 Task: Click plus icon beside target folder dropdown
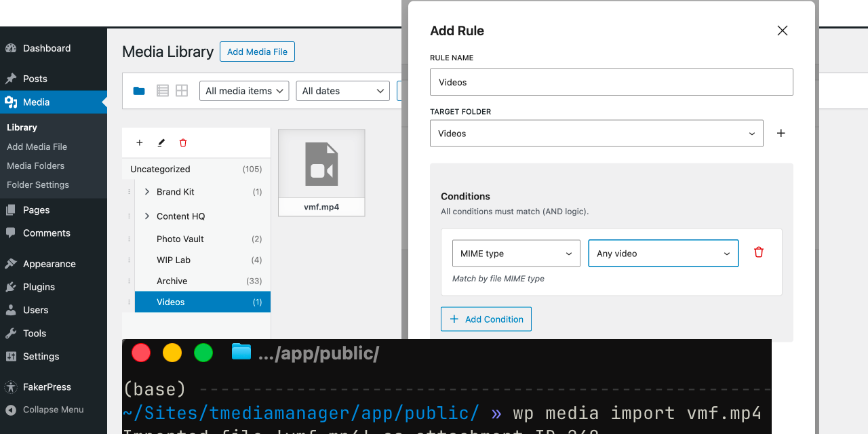[x=781, y=134]
